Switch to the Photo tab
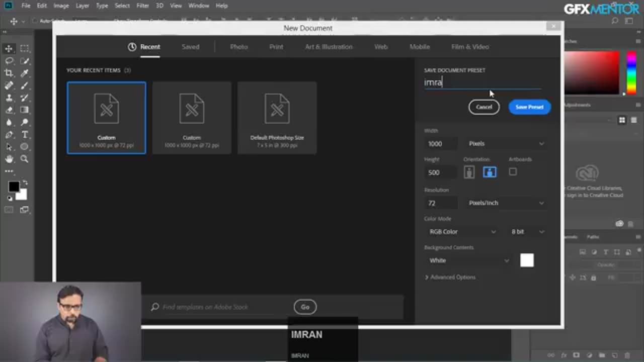This screenshot has height=362, width=644. point(239,47)
